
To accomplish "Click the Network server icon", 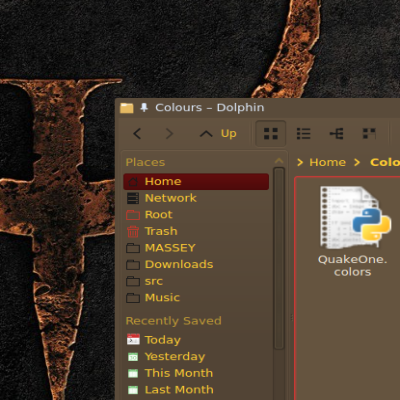I will point(133,198).
